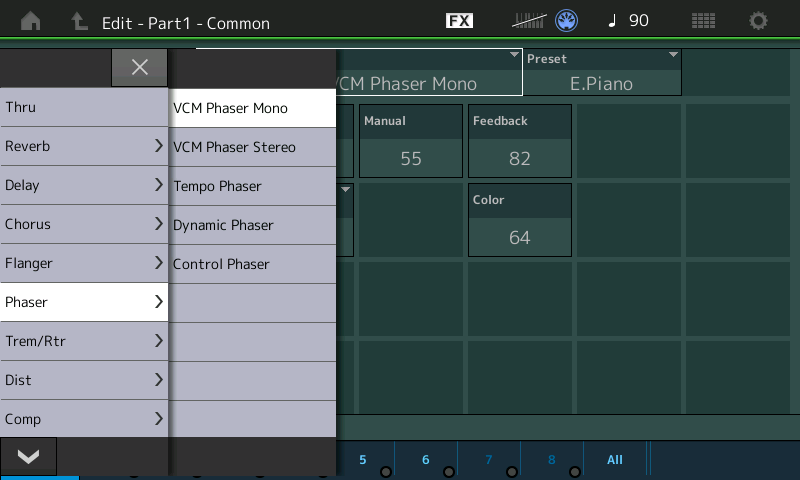The image size is (800, 480).
Task: Expand the Reverb category
Action: pos(84,146)
